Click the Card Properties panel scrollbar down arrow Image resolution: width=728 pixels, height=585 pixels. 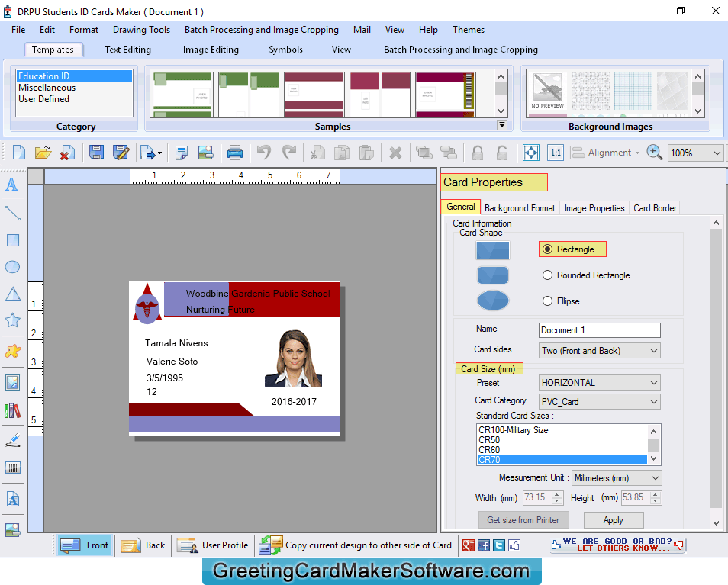(x=716, y=522)
